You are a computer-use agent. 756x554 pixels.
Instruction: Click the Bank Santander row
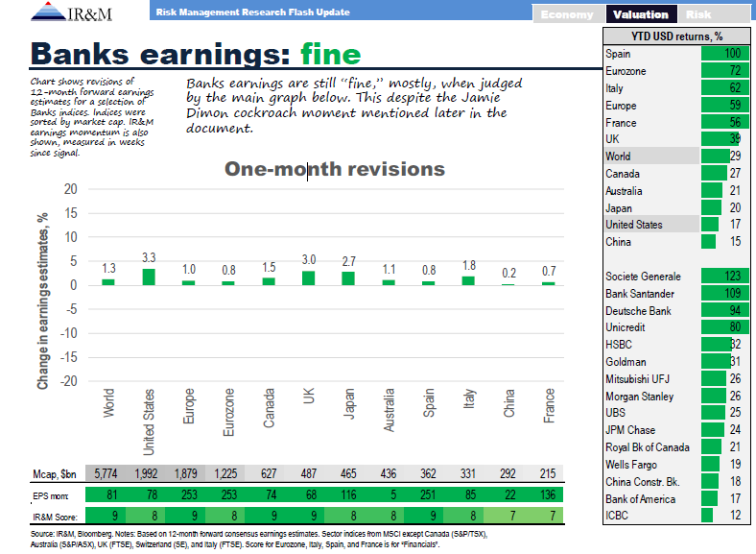[x=676, y=294]
